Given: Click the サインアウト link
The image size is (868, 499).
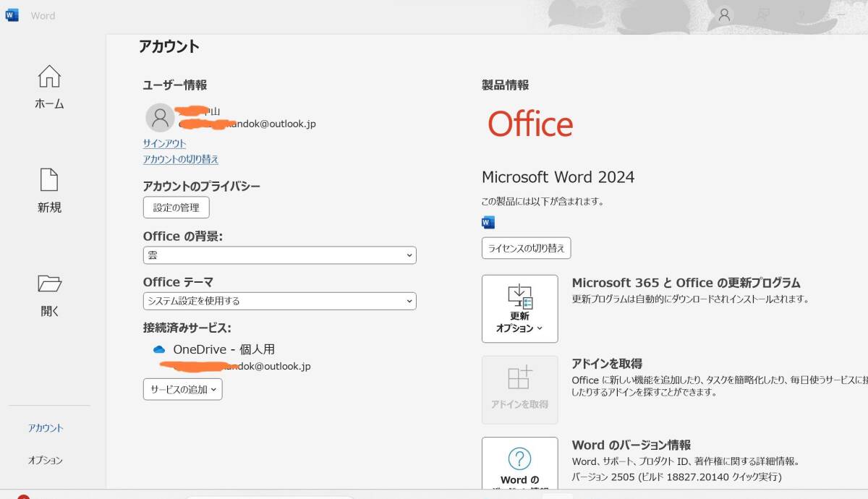Looking at the screenshot, I should point(164,143).
